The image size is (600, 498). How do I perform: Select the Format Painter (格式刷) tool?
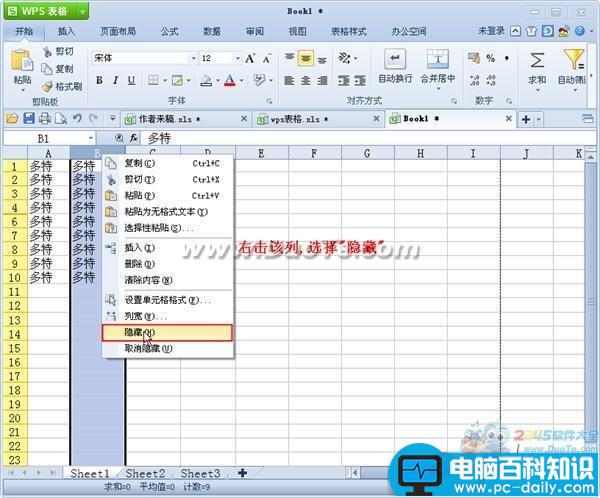point(62,87)
